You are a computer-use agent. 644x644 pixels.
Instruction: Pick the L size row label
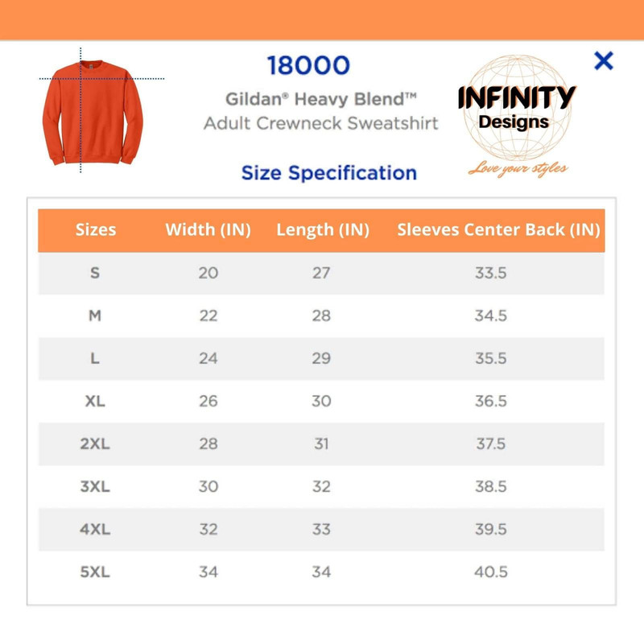click(x=95, y=358)
